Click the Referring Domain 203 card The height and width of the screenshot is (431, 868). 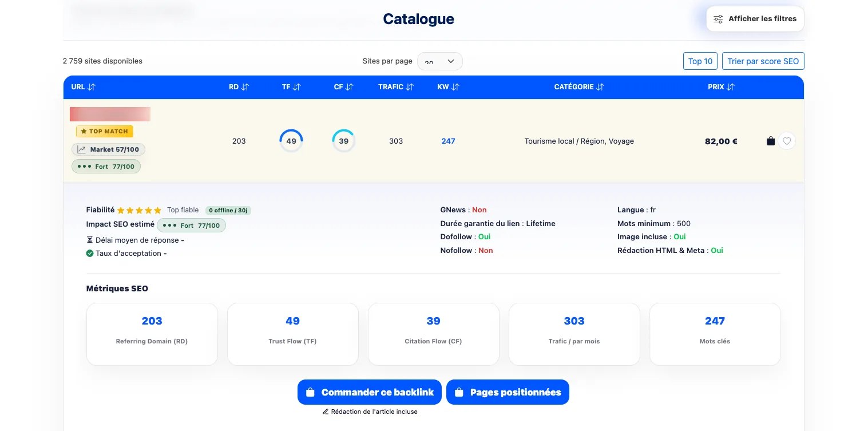coord(152,334)
